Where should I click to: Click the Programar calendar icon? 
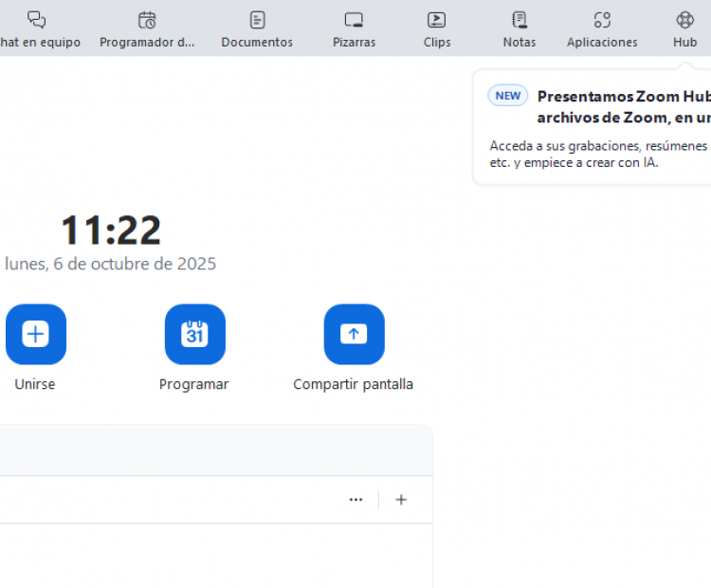point(194,334)
